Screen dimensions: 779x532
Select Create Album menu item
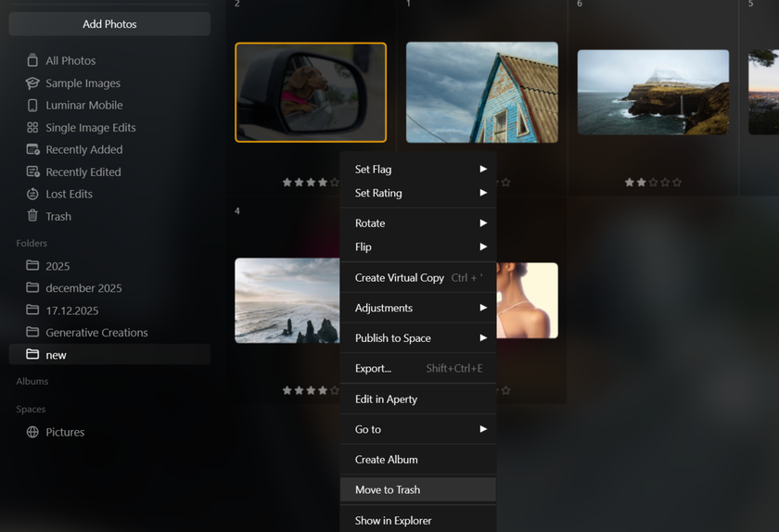tap(418, 460)
